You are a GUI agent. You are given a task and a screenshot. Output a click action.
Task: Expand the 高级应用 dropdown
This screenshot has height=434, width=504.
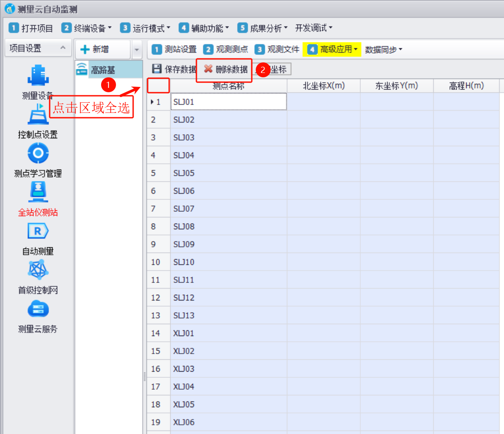(x=333, y=50)
